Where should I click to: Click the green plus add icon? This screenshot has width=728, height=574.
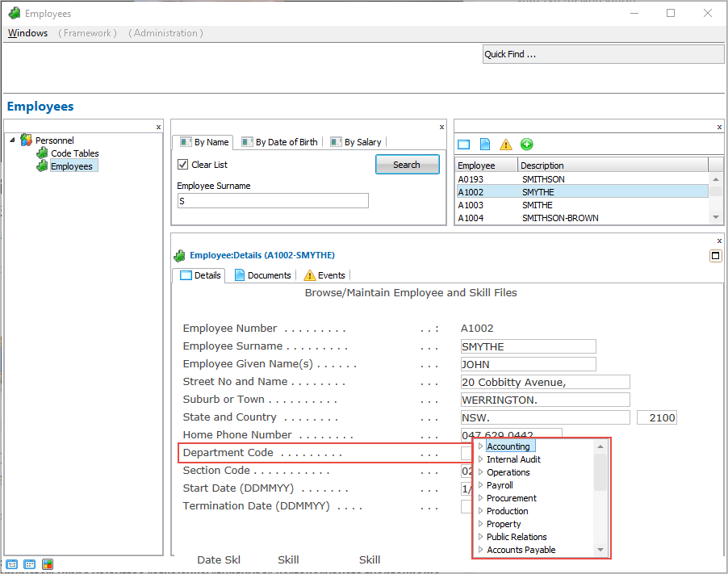(x=527, y=145)
